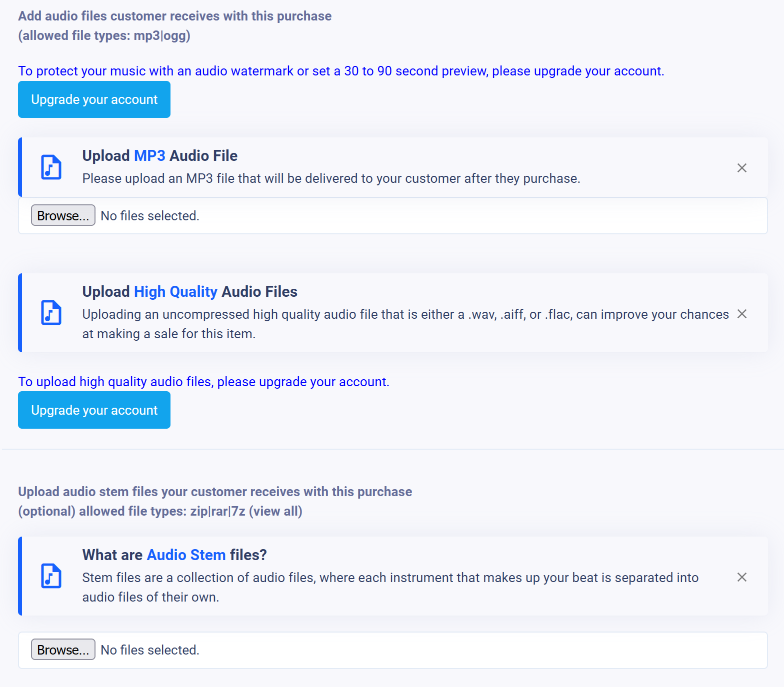
Task: Dismiss the What are Audio Stem files notice
Action: (x=742, y=577)
